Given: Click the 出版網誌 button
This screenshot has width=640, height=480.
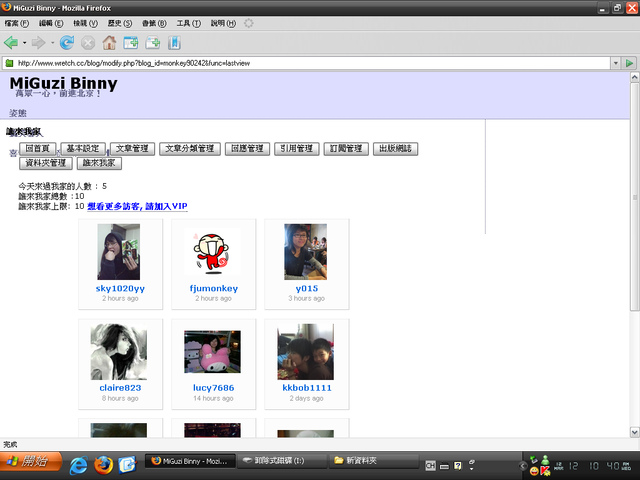Looking at the screenshot, I should (396, 149).
